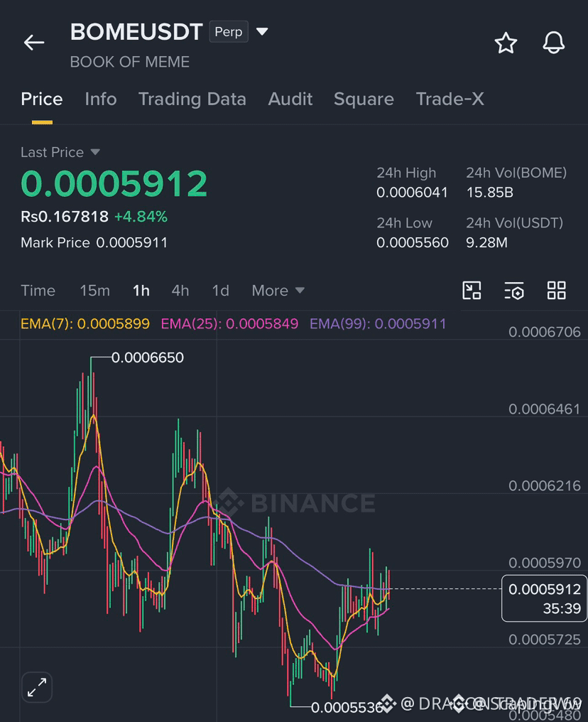Screen dimensions: 588x722
Task: Click the 0.0005970 price axis label
Action: coord(545,563)
